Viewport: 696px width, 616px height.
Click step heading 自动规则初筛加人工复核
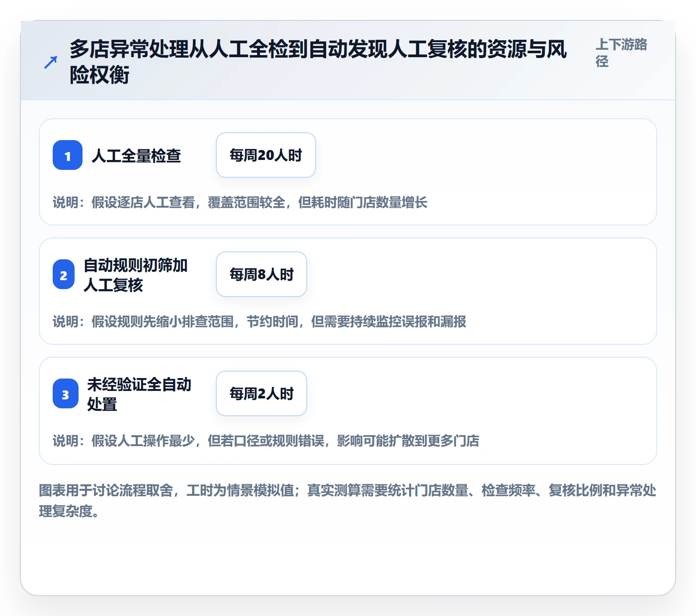[135, 275]
